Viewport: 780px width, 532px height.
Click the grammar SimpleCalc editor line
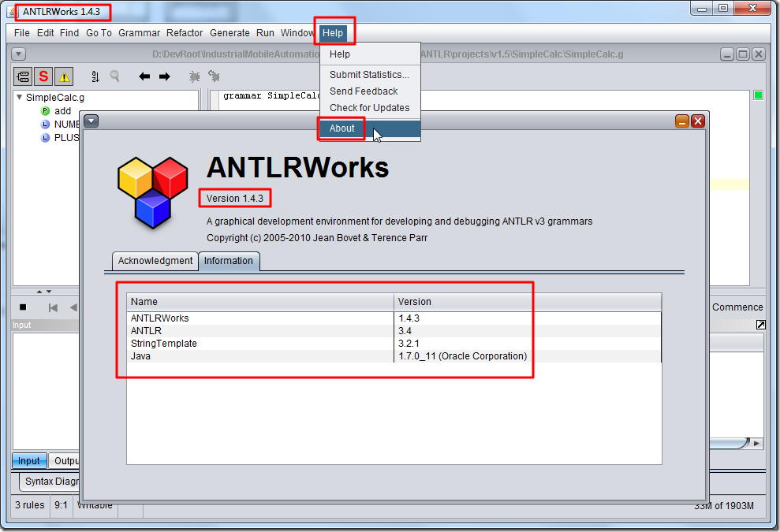(271, 95)
